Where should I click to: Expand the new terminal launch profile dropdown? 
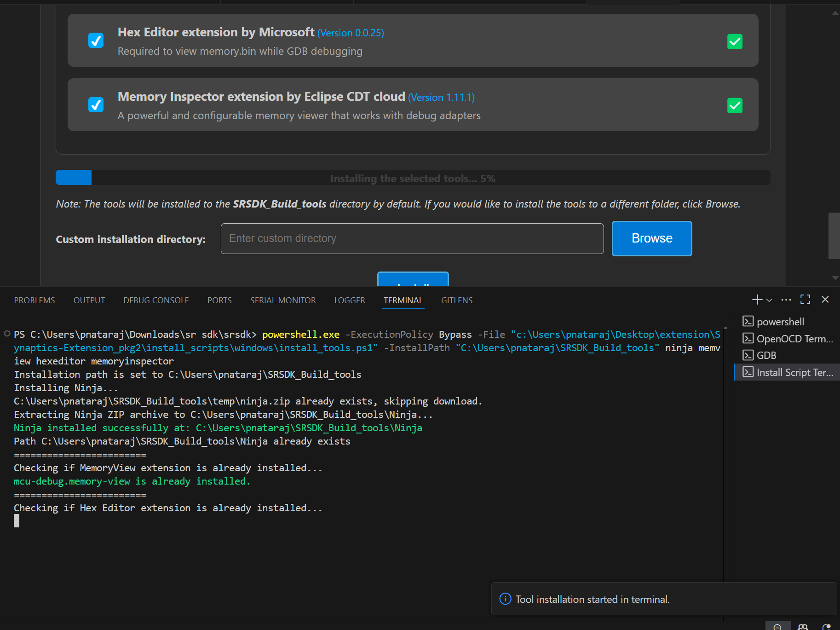(769, 300)
